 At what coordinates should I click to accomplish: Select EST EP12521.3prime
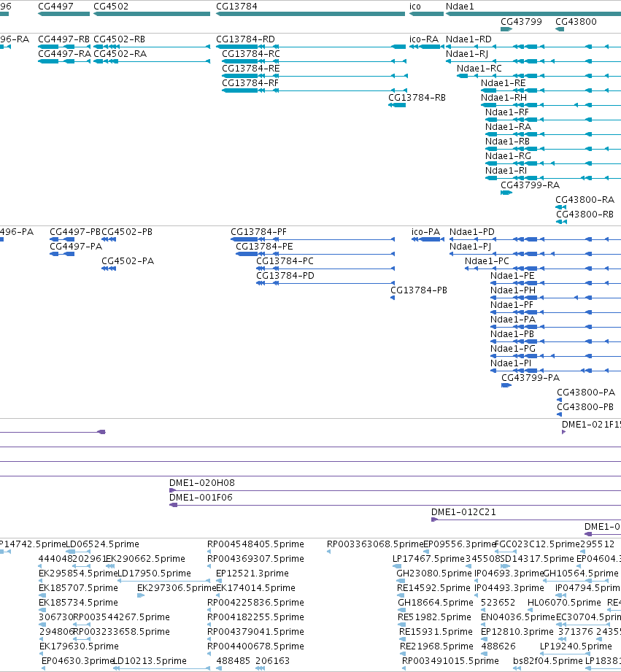coord(219,580)
